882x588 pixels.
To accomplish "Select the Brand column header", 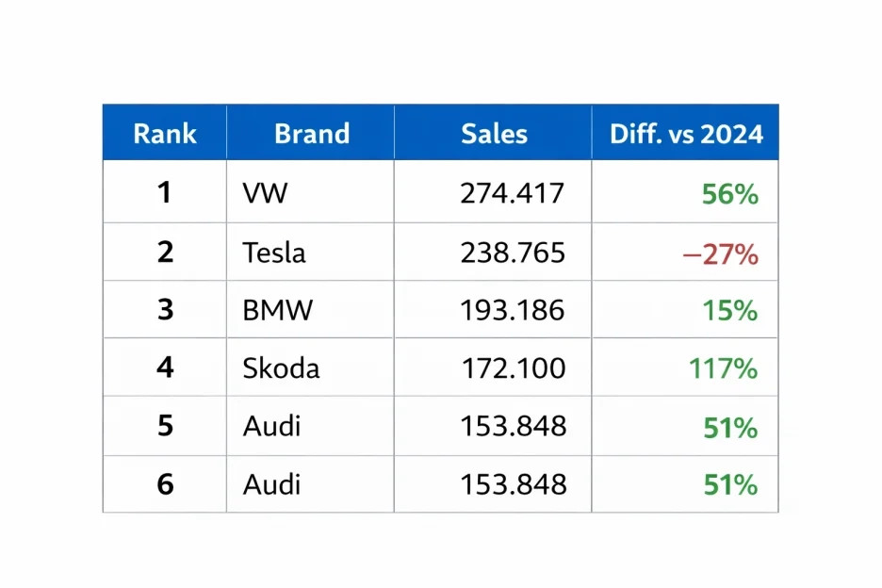I will [x=312, y=134].
